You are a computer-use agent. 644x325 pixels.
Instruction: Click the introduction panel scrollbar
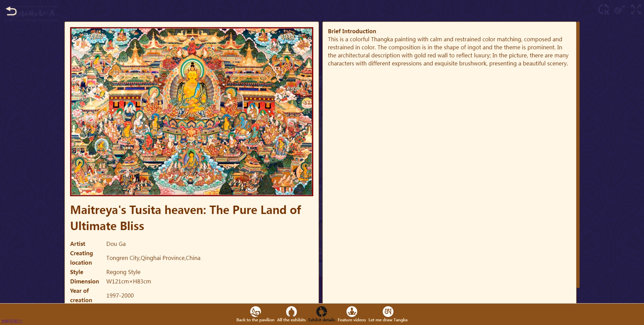(x=578, y=155)
